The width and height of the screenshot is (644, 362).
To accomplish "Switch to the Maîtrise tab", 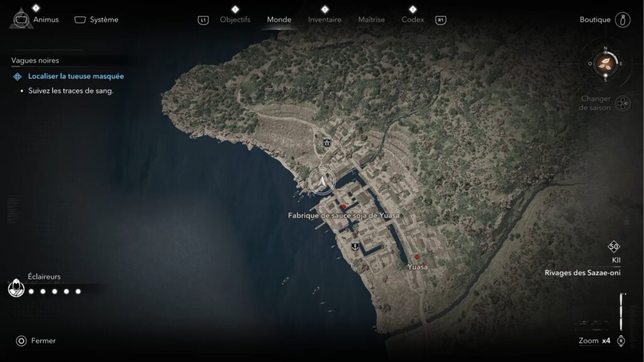I will pyautogui.click(x=371, y=20).
